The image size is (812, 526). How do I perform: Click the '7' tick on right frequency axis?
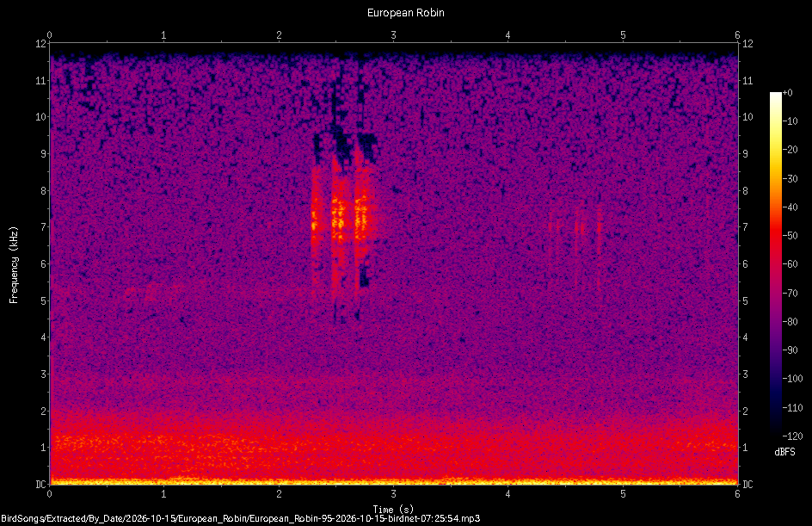(x=745, y=227)
